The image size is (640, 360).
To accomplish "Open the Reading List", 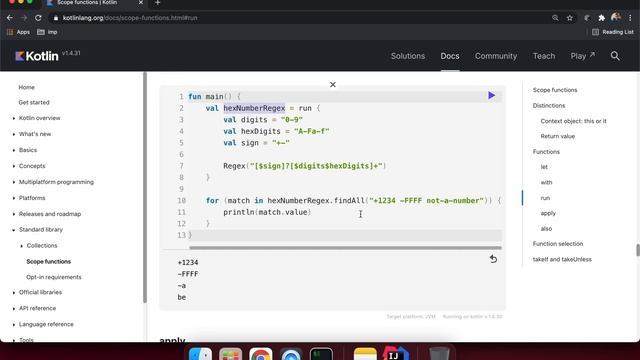I will point(613,32).
